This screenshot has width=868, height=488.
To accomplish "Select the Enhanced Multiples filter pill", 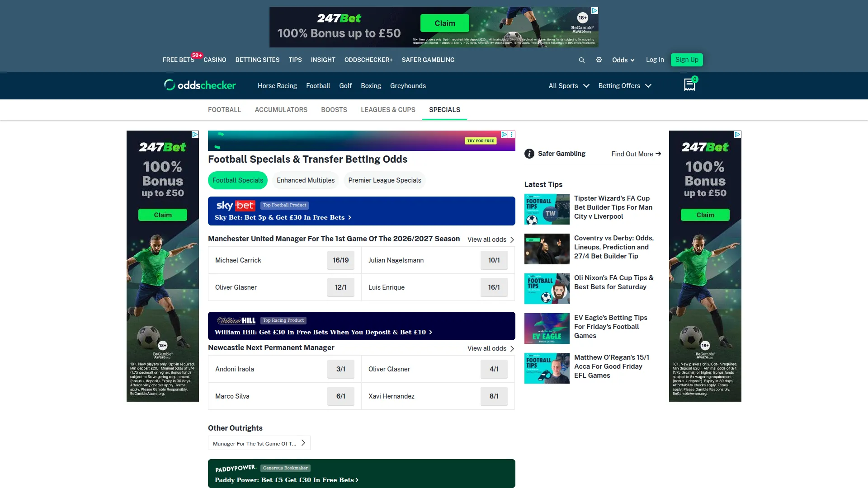I will 306,180.
